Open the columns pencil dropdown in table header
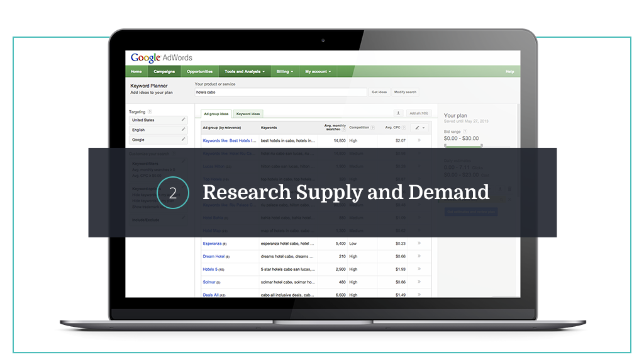644x364 pixels. tap(419, 127)
